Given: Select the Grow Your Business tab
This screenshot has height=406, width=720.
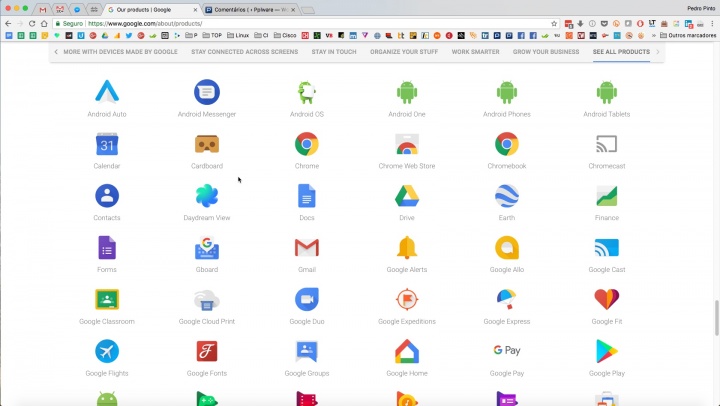Looking at the screenshot, I should click(x=546, y=51).
